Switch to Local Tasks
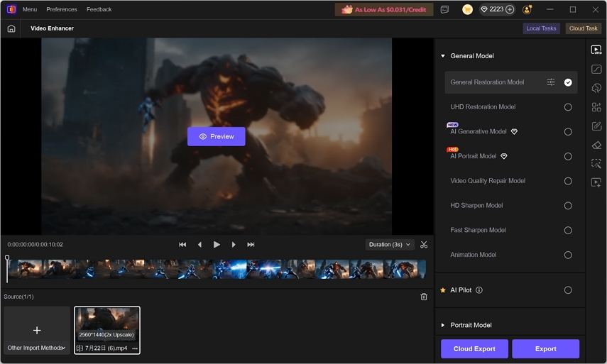The height and width of the screenshot is (364, 607). click(x=541, y=28)
